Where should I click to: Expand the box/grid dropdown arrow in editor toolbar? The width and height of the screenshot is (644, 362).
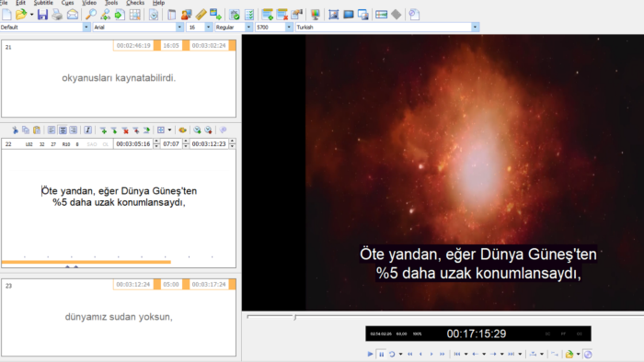169,130
